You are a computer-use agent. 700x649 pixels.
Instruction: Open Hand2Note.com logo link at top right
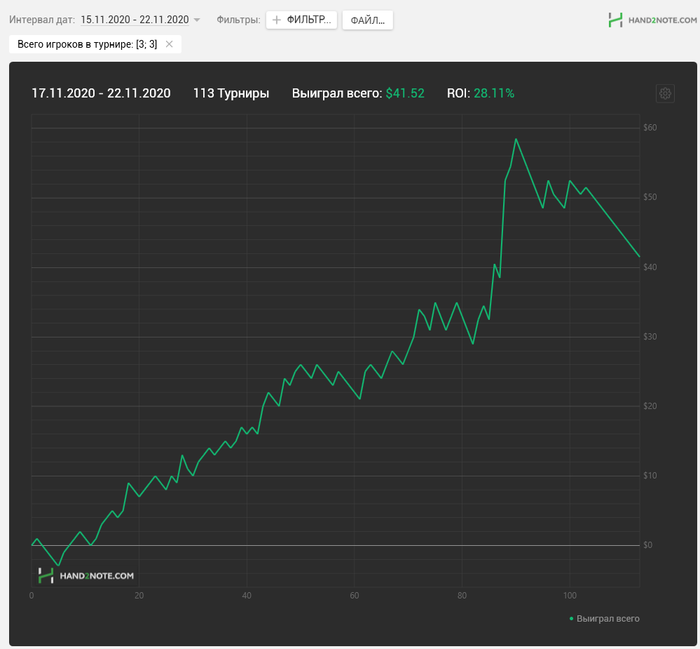[652, 20]
